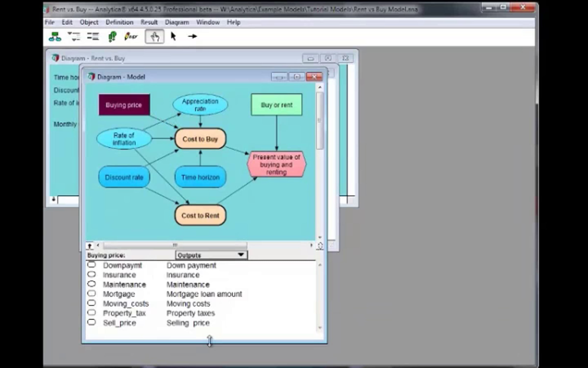Click the edit definition pencil icon

coord(131,37)
